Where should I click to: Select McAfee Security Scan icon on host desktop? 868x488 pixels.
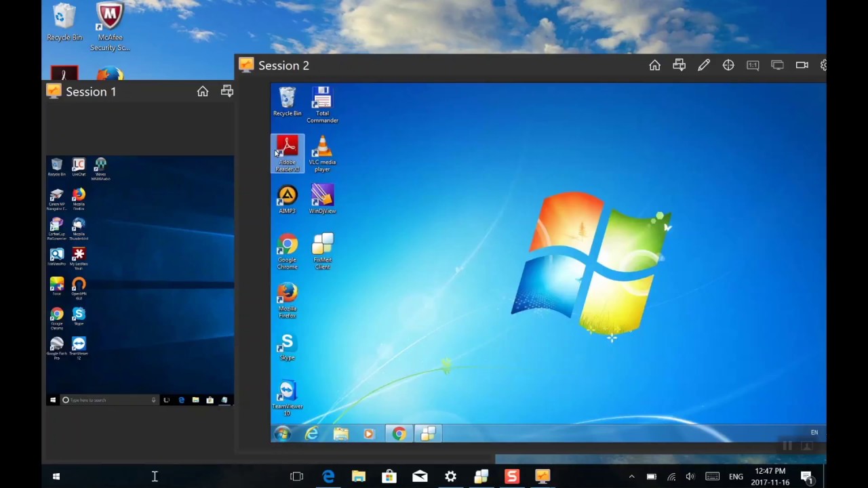(110, 27)
